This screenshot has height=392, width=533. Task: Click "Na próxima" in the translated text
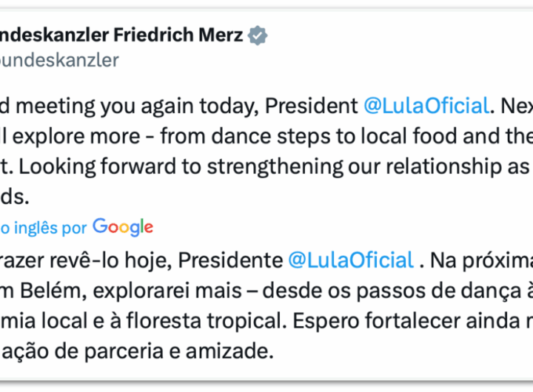[x=480, y=260]
